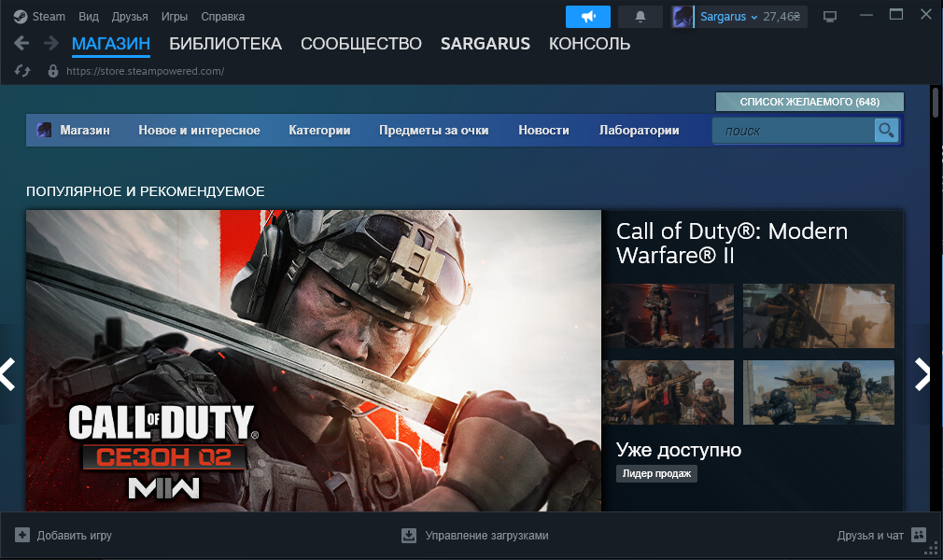The image size is (943, 560).
Task: Open the Новости tab
Action: [543, 130]
